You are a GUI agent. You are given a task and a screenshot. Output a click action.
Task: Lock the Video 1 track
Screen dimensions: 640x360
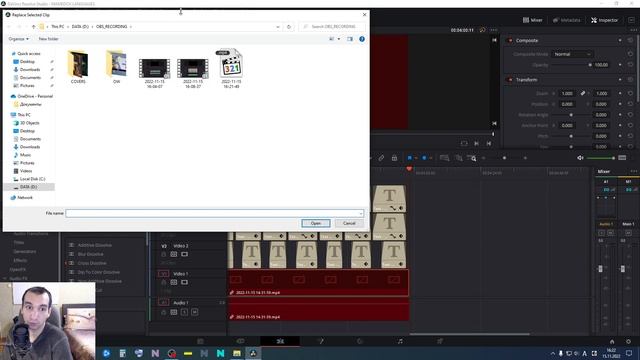click(163, 282)
